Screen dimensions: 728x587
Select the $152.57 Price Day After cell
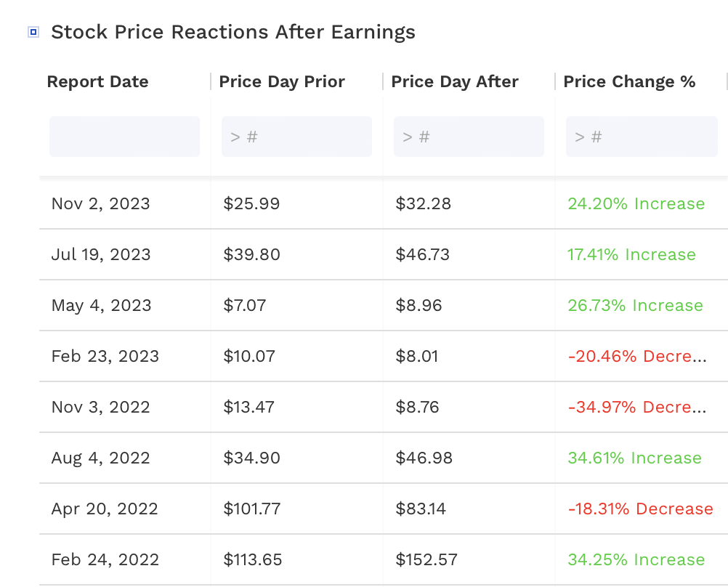pos(426,559)
